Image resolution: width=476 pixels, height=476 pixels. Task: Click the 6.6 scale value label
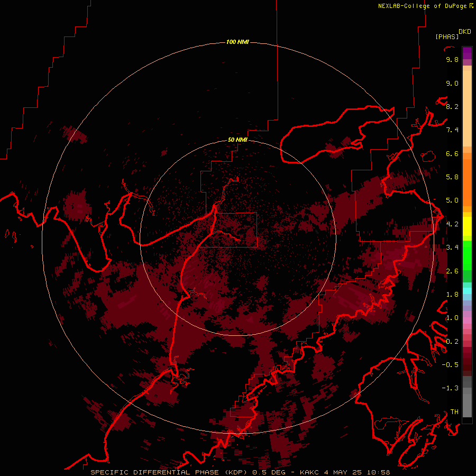[452, 154]
